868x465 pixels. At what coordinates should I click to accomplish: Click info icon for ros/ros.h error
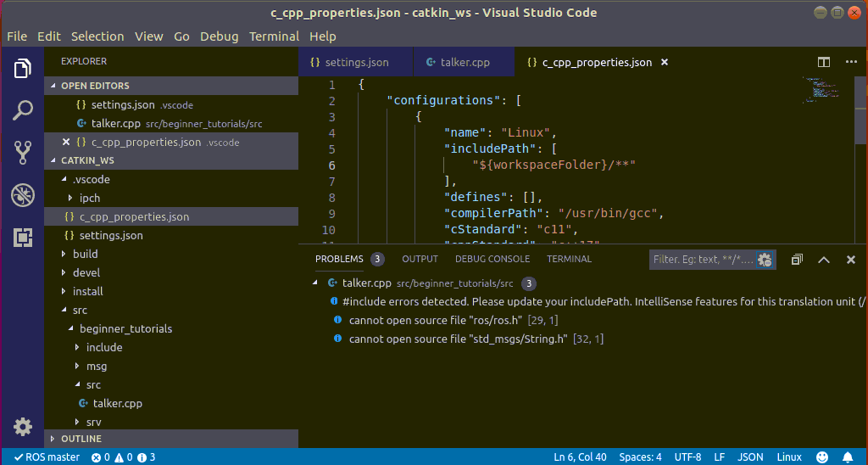337,321
